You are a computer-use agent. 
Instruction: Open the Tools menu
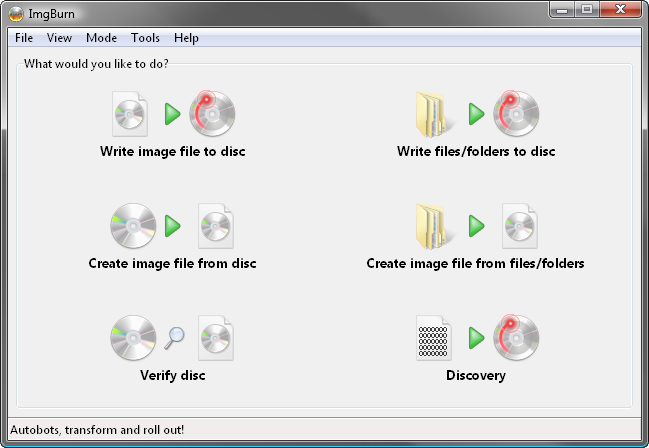click(145, 38)
